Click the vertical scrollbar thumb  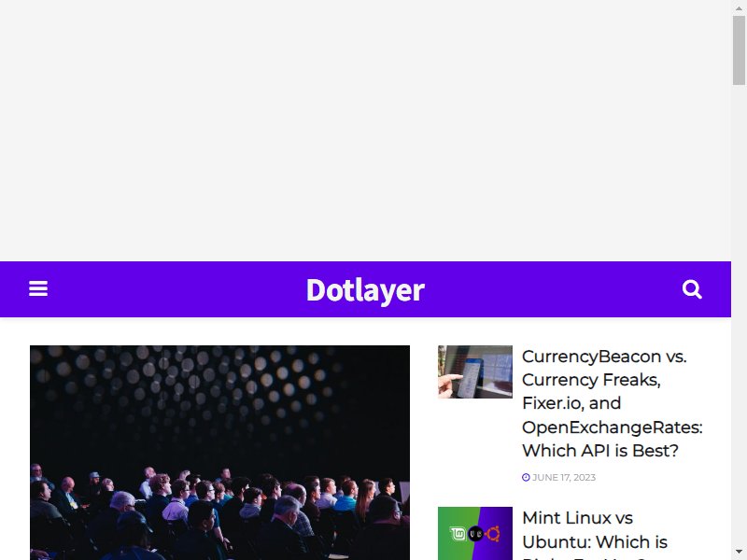[x=739, y=50]
